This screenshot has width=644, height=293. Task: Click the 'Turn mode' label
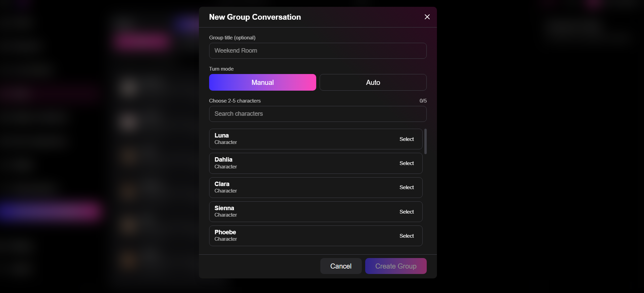(221, 69)
